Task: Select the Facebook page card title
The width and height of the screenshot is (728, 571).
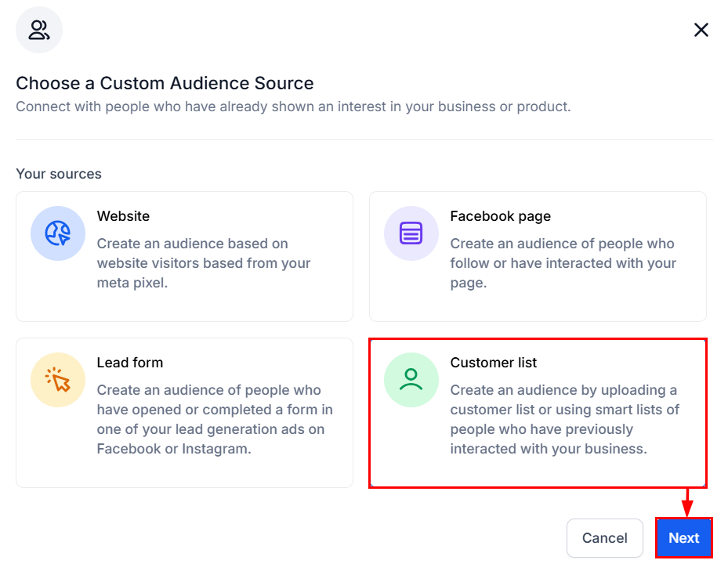Action: click(501, 216)
